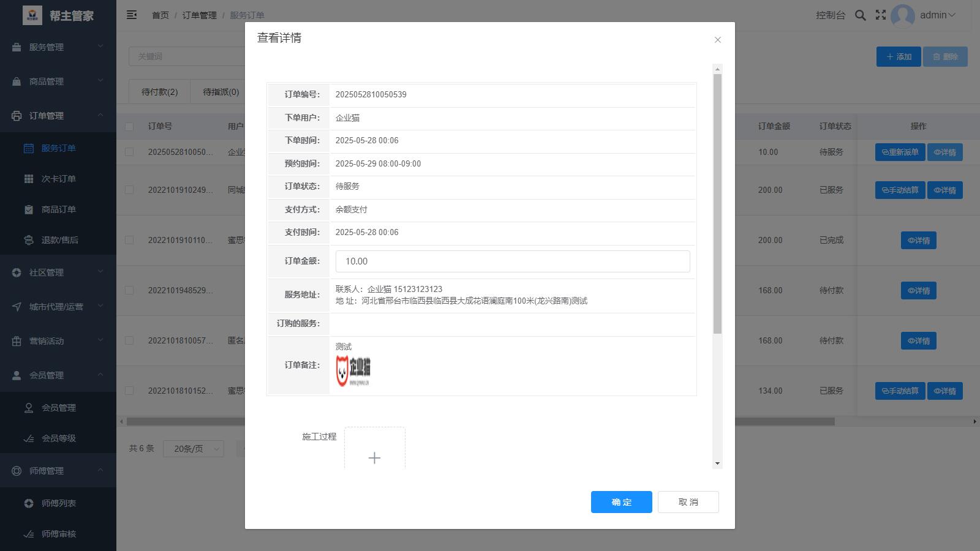Expand the 城市代理/运营 menu chevron
980x551 pixels.
[x=100, y=306]
